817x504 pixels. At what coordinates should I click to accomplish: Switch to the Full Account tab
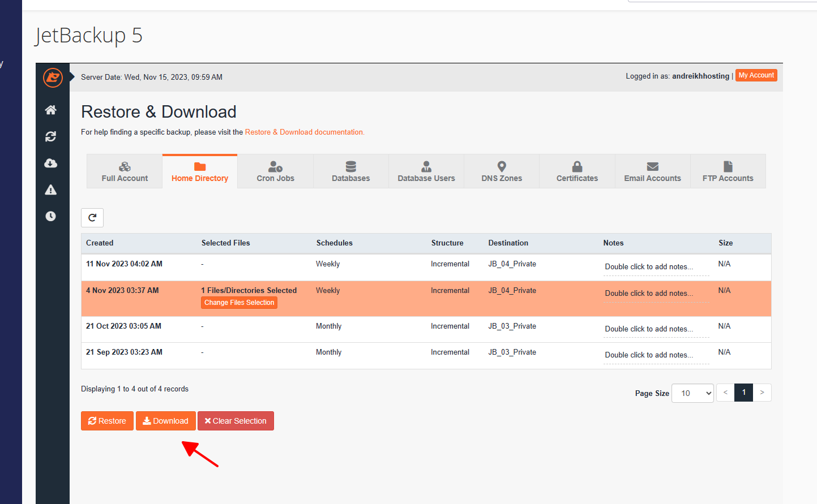(x=125, y=171)
